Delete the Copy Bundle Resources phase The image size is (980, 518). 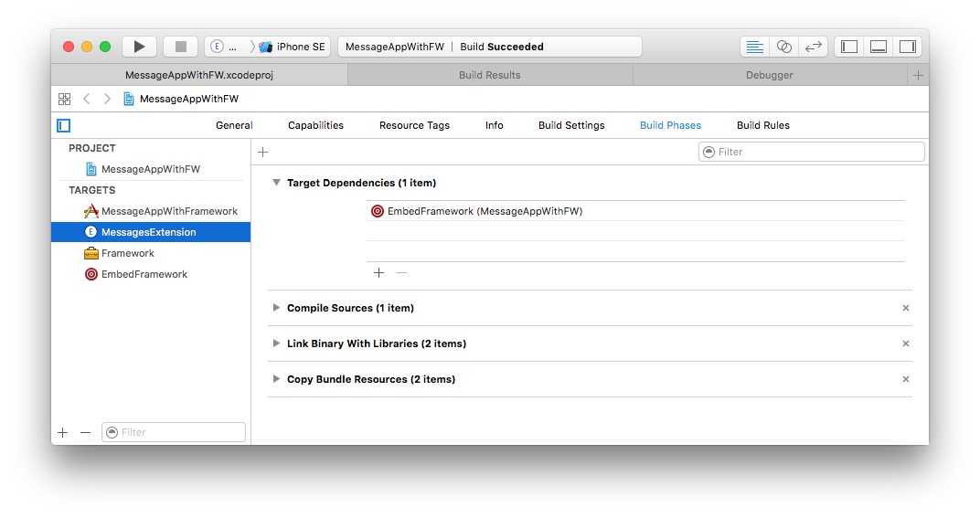[906, 379]
